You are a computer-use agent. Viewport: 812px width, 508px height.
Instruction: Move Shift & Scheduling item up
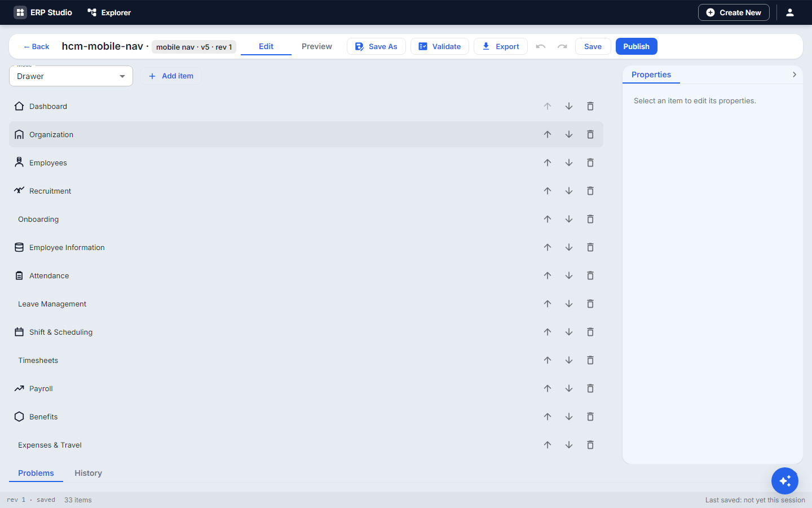[x=548, y=332]
